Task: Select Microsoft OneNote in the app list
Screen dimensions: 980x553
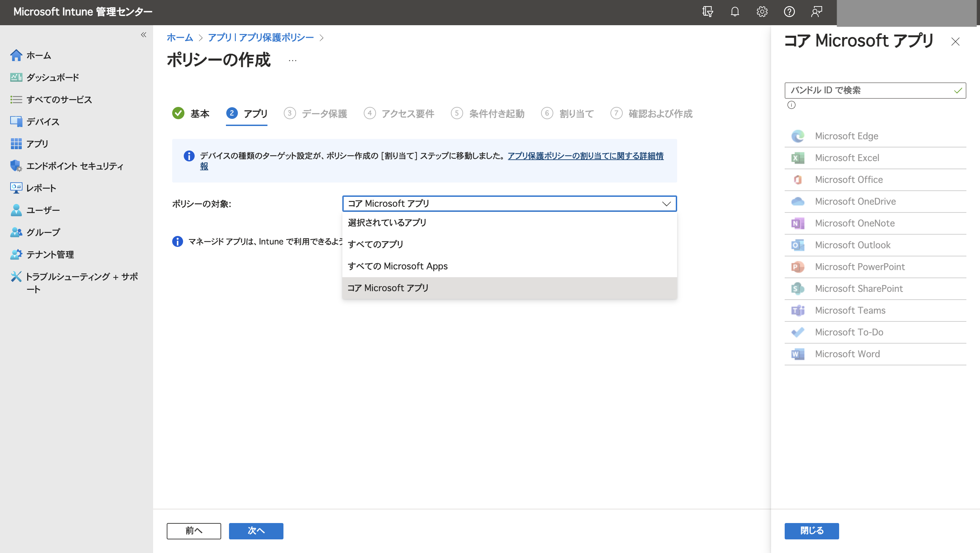Action: click(875, 223)
